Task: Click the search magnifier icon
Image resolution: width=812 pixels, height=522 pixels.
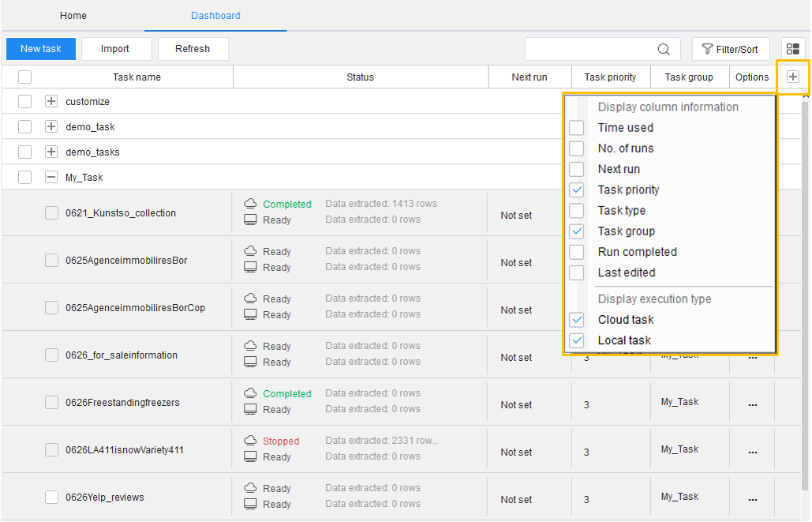Action: coord(664,49)
